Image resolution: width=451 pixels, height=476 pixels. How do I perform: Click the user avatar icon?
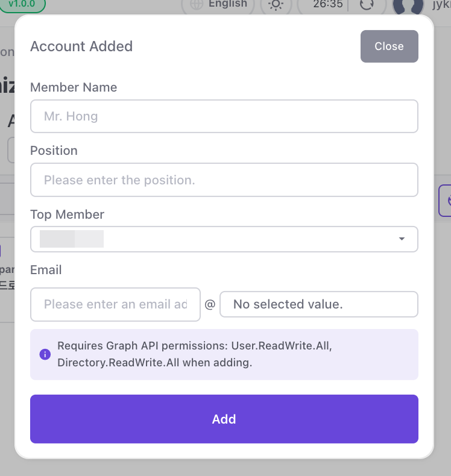click(x=408, y=6)
